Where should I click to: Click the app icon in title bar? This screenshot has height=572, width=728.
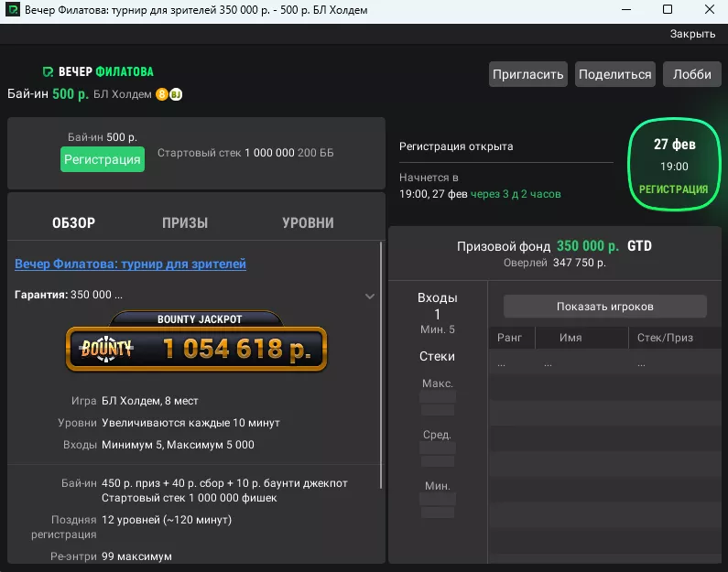[x=12, y=10]
